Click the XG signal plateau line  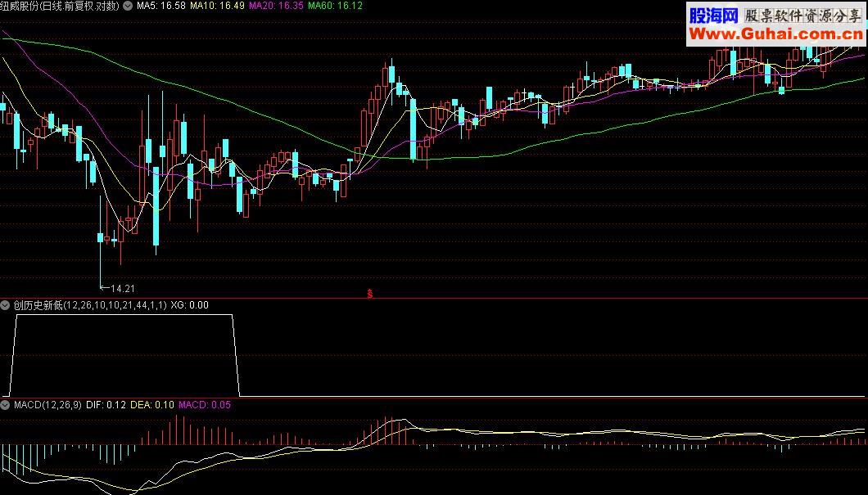click(124, 315)
